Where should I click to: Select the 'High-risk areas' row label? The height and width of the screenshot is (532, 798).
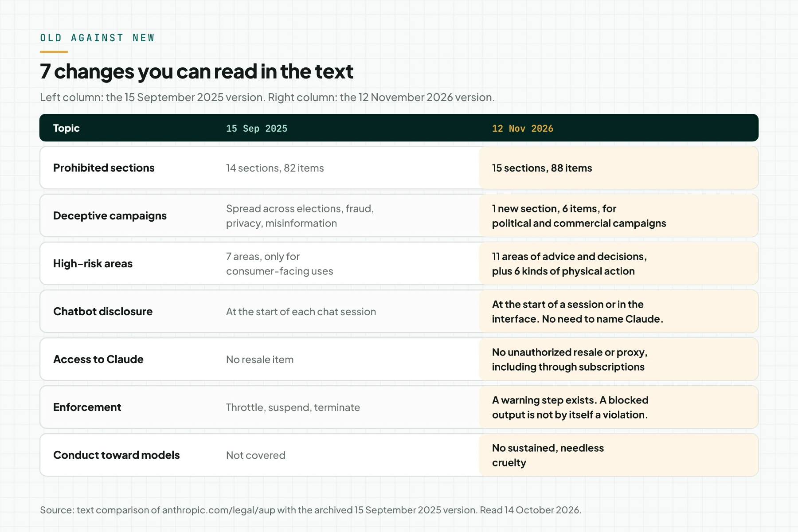[x=93, y=263]
